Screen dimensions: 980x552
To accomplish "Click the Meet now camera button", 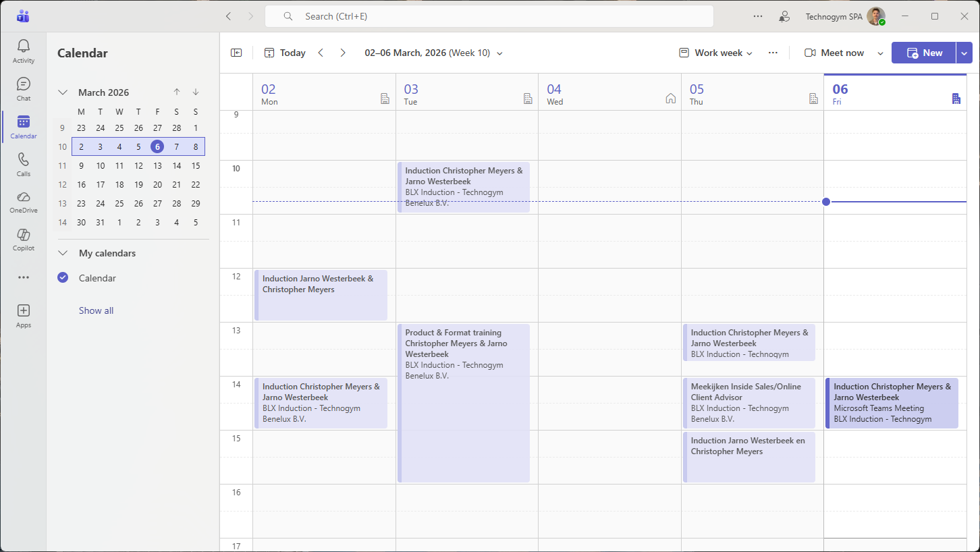I will click(834, 53).
